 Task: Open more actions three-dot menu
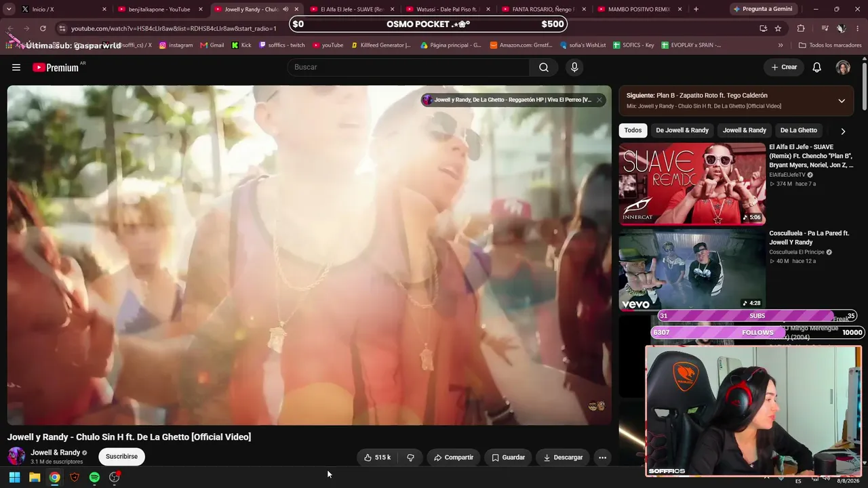[x=602, y=457]
